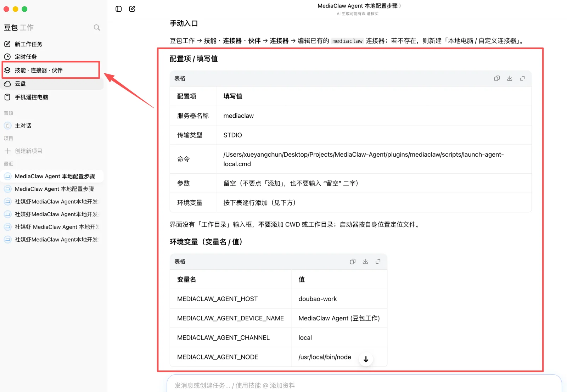This screenshot has height=392, width=567.
Task: Go to 定时任务
Action: 52,57
